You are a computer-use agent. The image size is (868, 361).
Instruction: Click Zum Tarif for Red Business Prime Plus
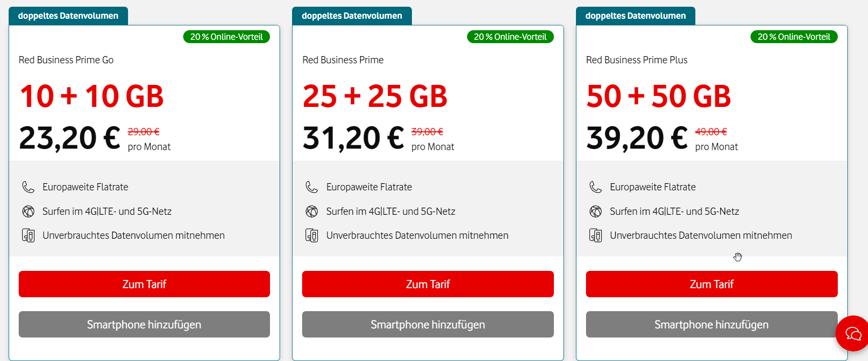pos(712,284)
